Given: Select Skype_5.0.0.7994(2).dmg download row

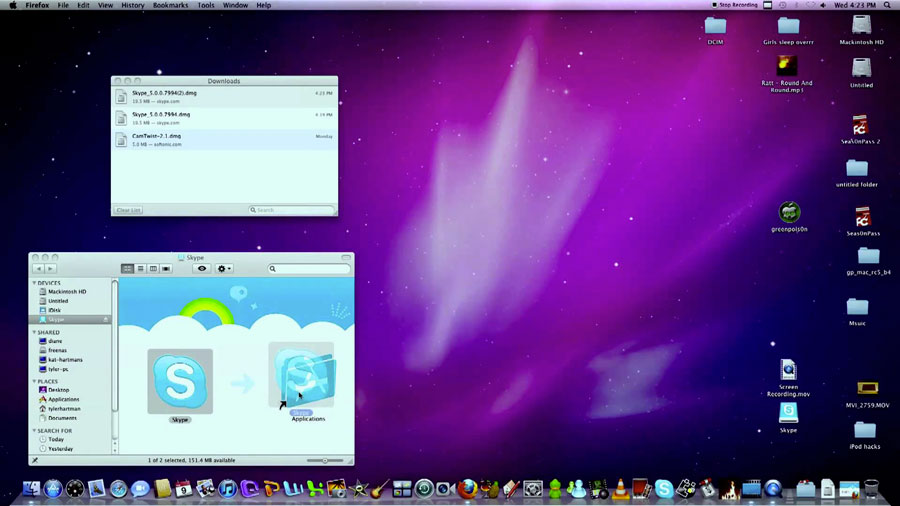Looking at the screenshot, I should click(x=224, y=96).
